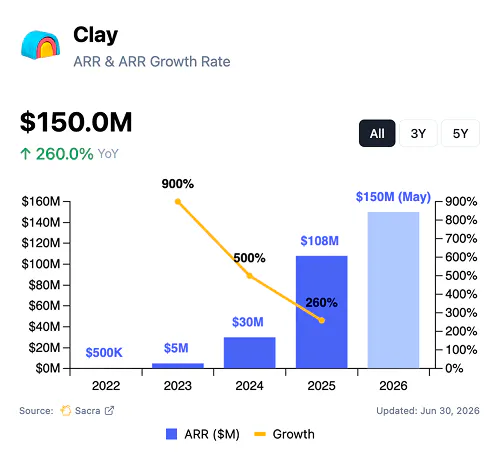Open the Sacra external link icon

click(x=109, y=410)
